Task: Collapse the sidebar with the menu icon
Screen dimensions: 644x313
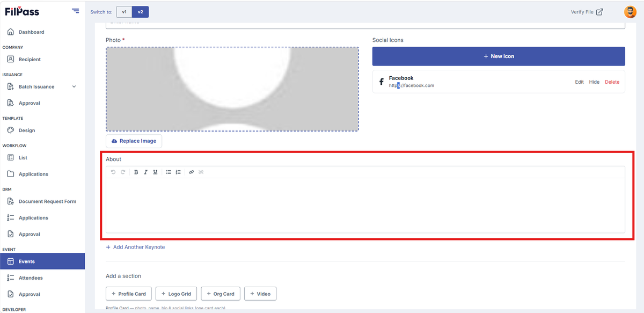Action: coord(75,11)
